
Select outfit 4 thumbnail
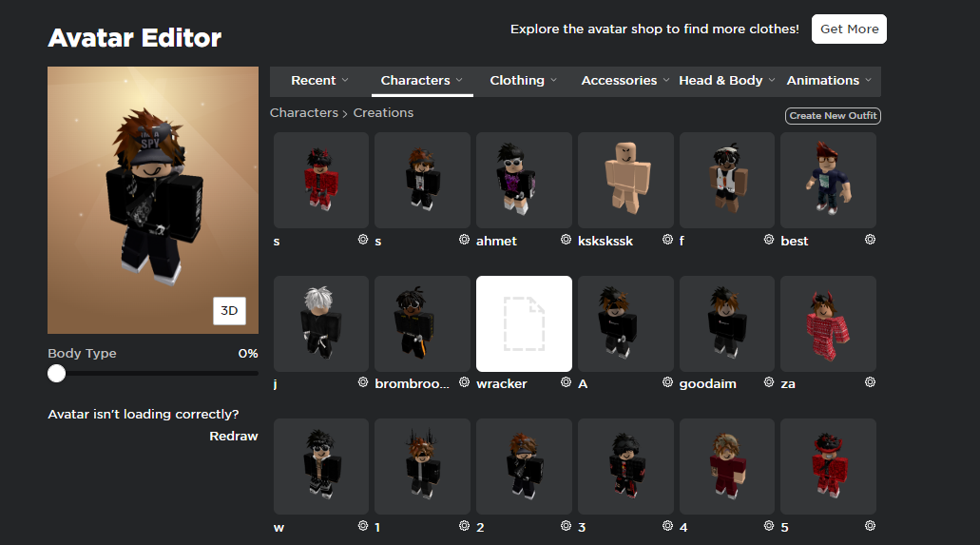coord(727,467)
